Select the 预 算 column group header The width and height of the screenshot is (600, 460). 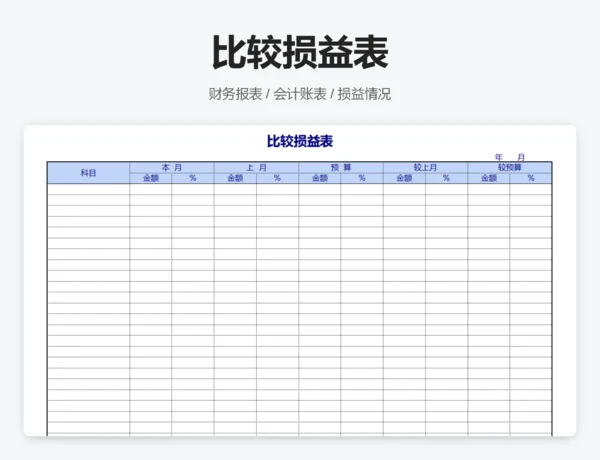coord(341,168)
